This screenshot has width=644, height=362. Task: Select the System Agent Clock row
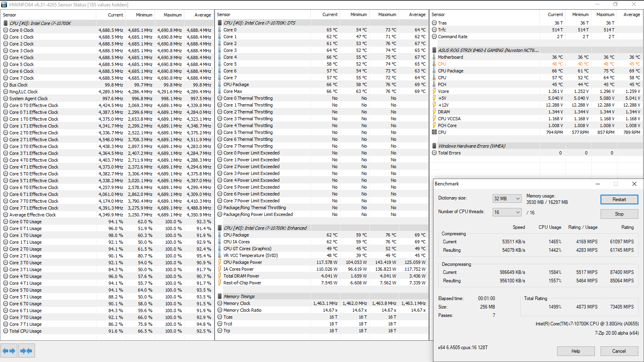point(107,99)
